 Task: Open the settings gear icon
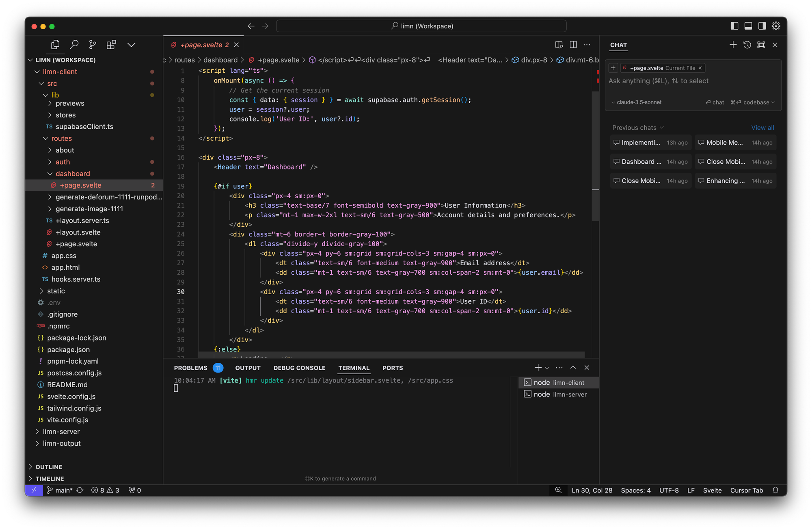click(776, 26)
